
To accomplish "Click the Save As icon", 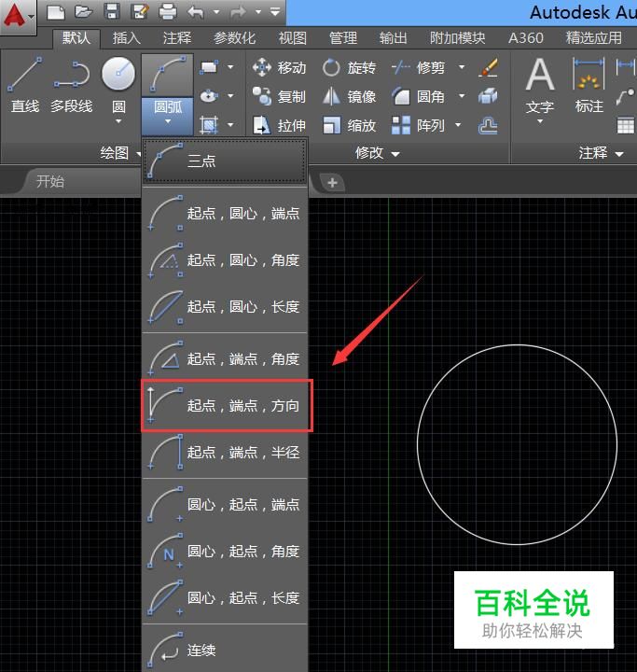I will pyautogui.click(x=139, y=12).
